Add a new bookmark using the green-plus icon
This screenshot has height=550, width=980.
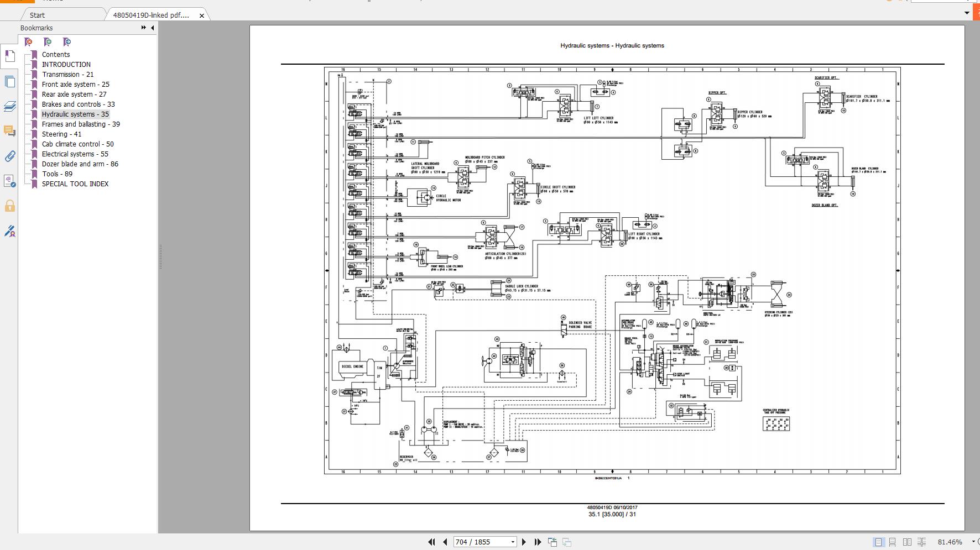(48, 42)
